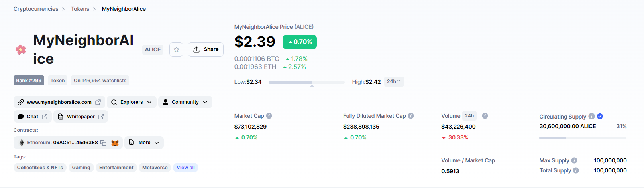Image resolution: width=644 pixels, height=190 pixels.
Task: Go to Cryptocurrencies breadcrumb
Action: [x=36, y=9]
